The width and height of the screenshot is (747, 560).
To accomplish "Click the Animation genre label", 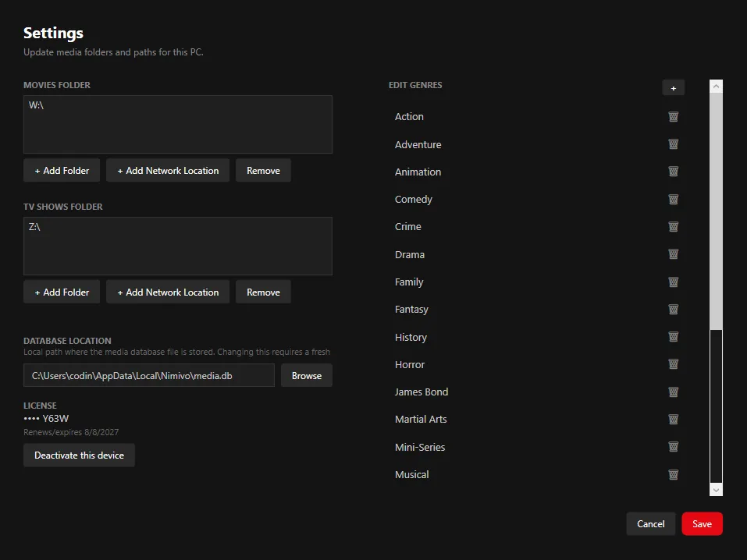I will click(418, 172).
